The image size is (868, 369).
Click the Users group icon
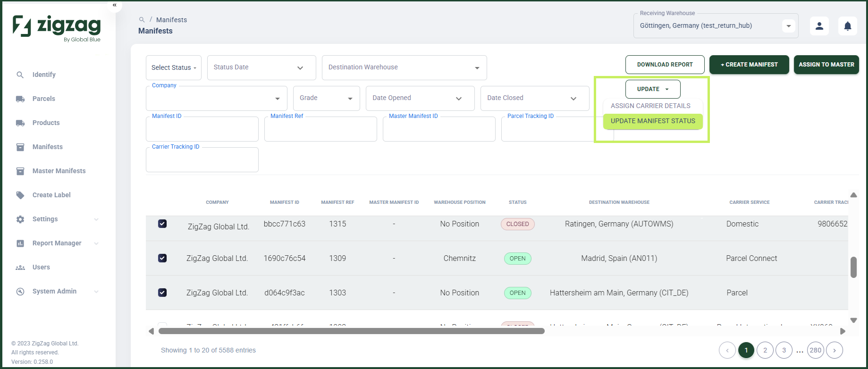pyautogui.click(x=20, y=267)
